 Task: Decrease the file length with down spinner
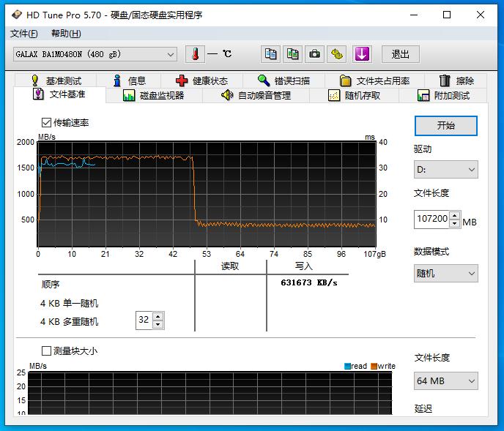454,223
